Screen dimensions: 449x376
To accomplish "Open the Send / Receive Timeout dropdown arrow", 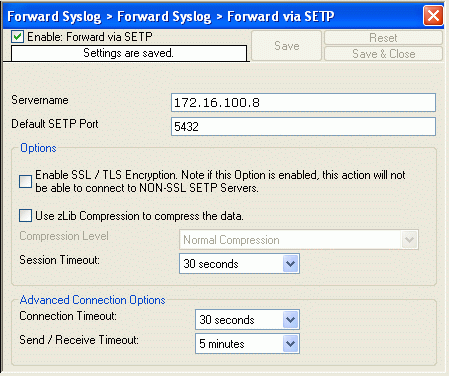I will point(290,344).
